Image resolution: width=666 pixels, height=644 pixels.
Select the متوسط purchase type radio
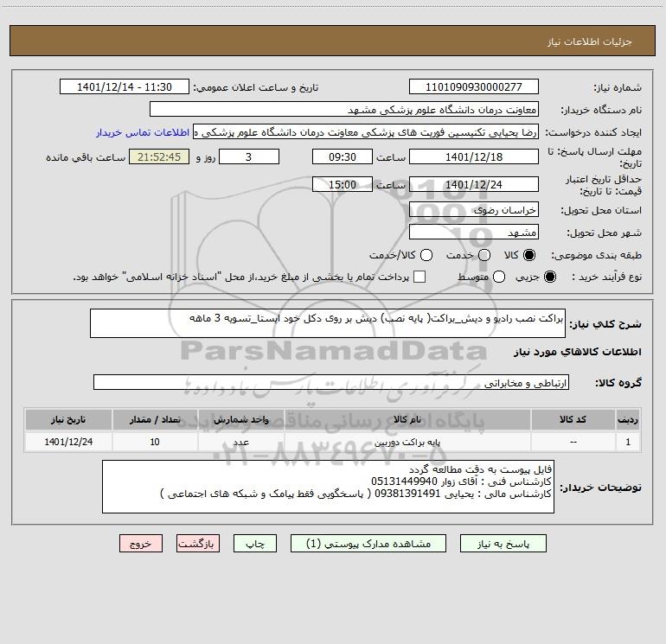(499, 277)
